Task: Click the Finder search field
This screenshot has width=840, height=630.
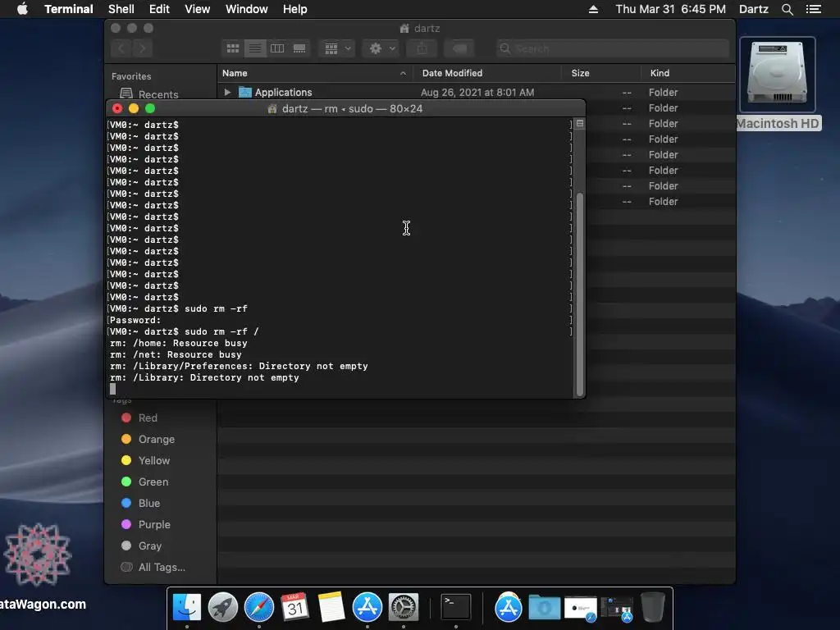Action: coord(612,48)
